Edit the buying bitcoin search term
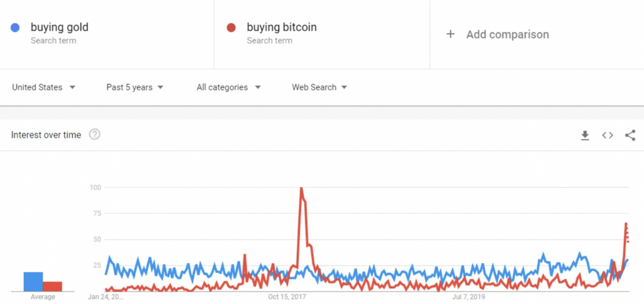 click(x=281, y=27)
